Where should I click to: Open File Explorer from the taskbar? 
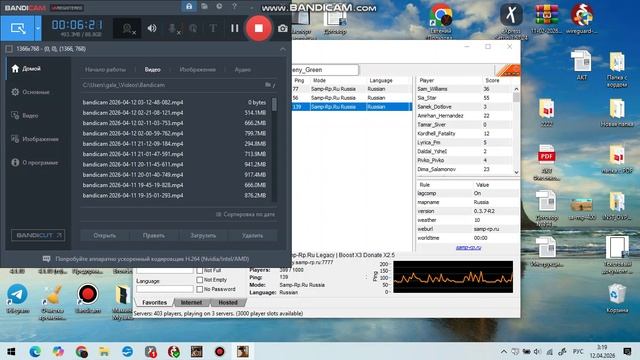click(x=104, y=351)
